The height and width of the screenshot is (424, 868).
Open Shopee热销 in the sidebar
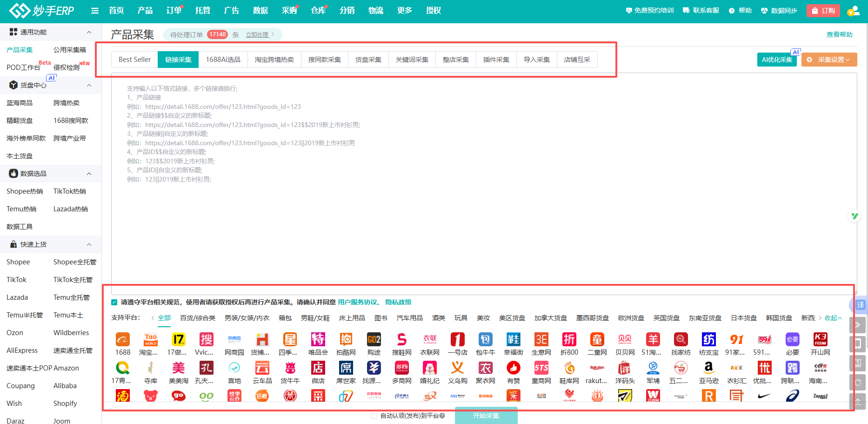coord(25,191)
